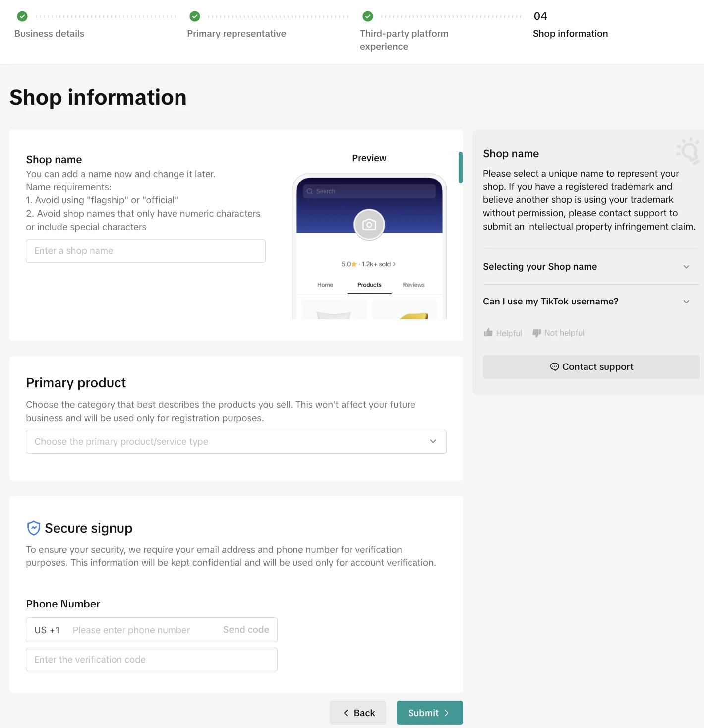Click the Primary representative step checkmark
The width and height of the screenshot is (704, 728).
coord(195,16)
